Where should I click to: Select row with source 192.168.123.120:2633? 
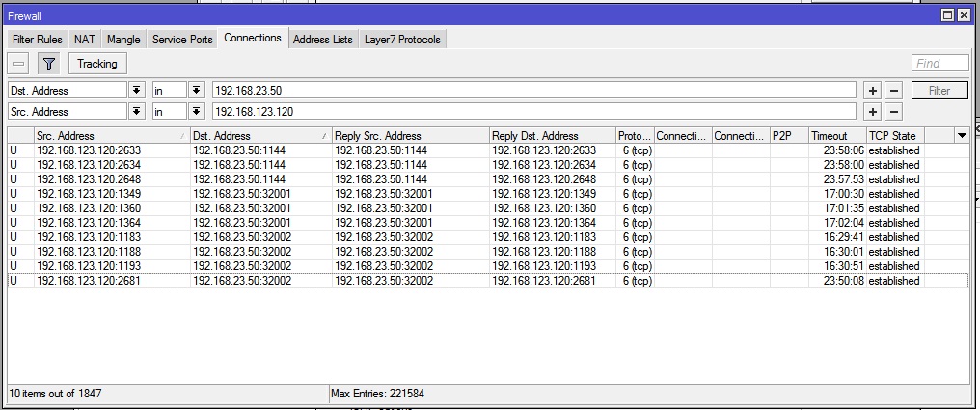tap(488, 150)
